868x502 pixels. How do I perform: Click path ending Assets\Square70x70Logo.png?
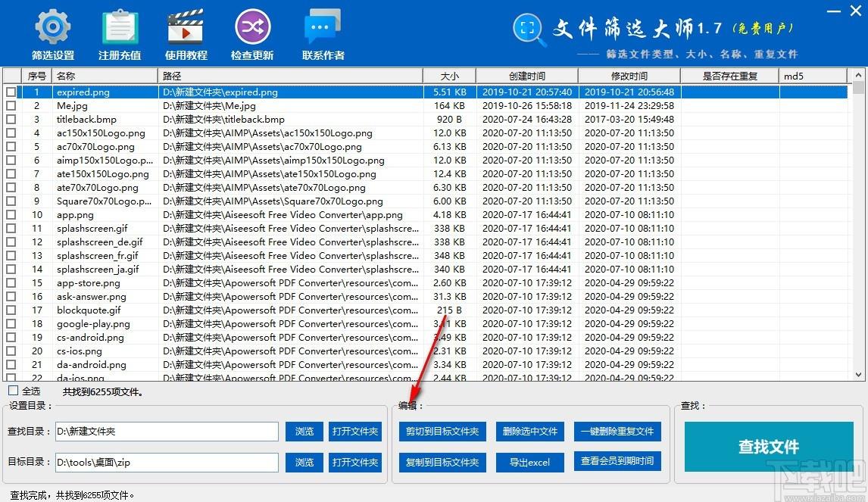pos(273,201)
